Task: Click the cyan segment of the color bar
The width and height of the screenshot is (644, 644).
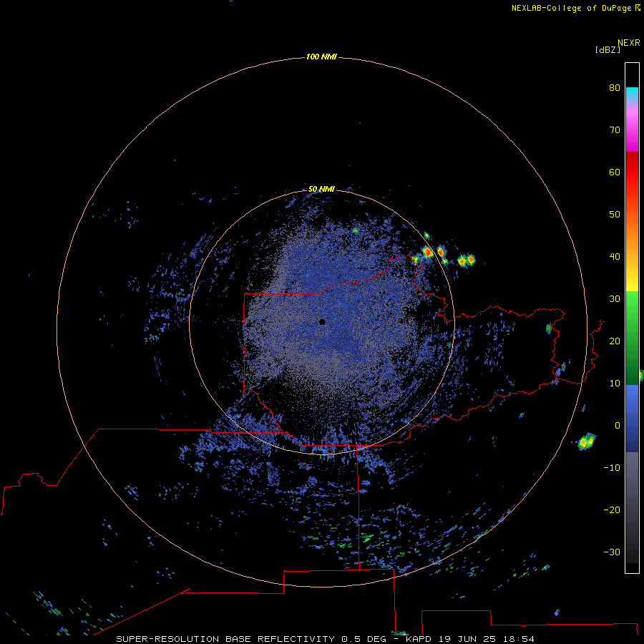Action: click(x=632, y=94)
